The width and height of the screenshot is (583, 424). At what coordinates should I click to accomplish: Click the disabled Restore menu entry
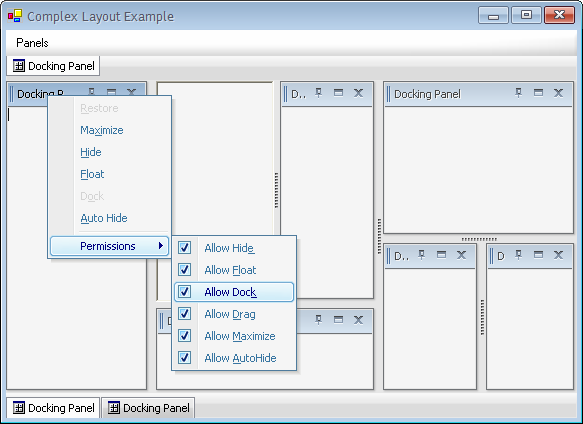coord(110,108)
